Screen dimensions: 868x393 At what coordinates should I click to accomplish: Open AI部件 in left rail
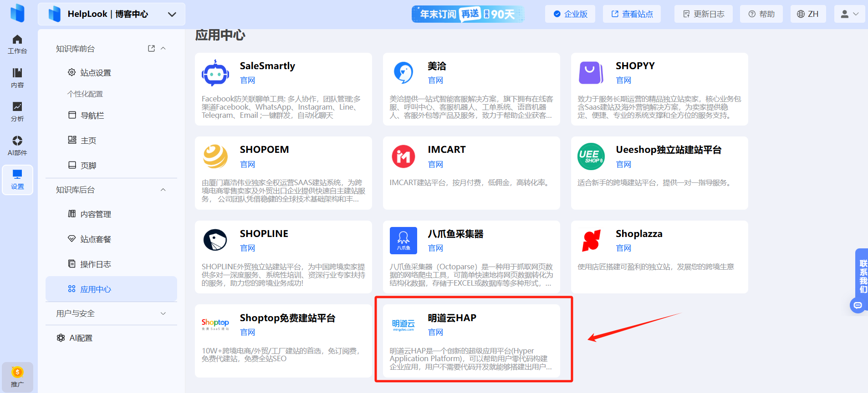(17, 146)
